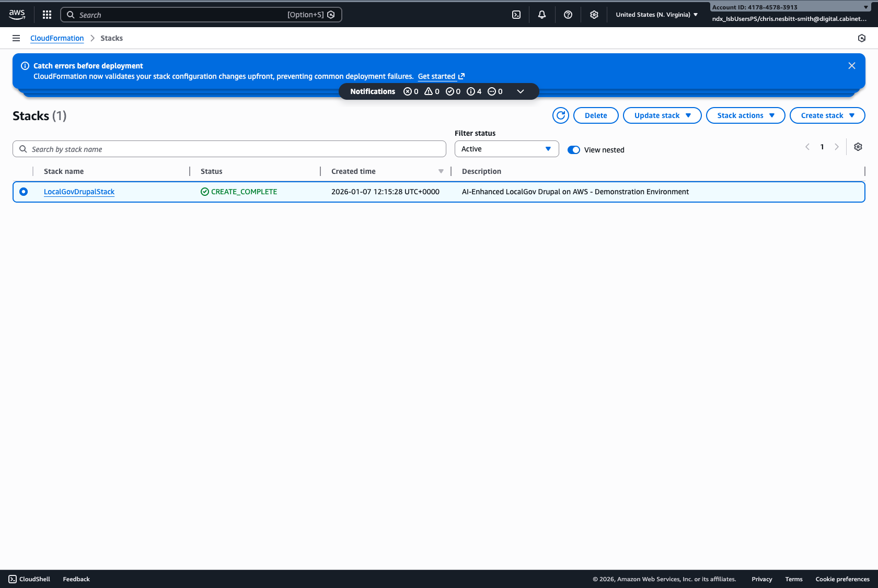Open the AWS services grid menu

(x=47, y=15)
